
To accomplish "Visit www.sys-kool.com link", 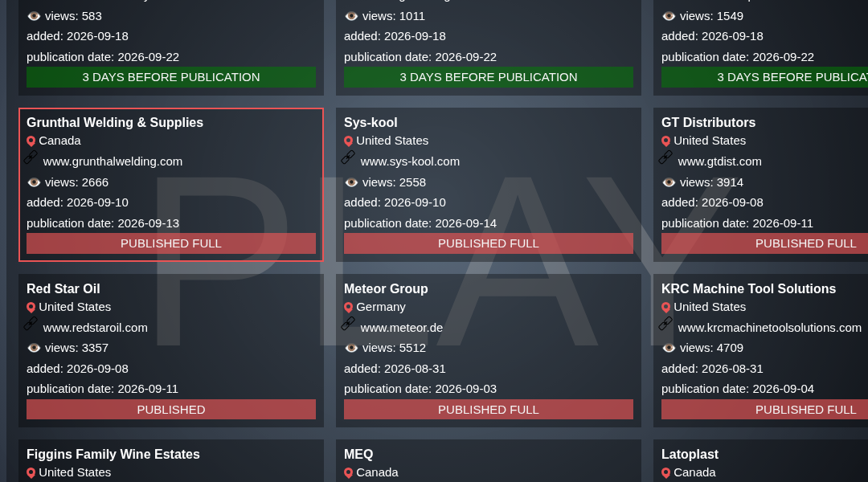I will pos(410,161).
